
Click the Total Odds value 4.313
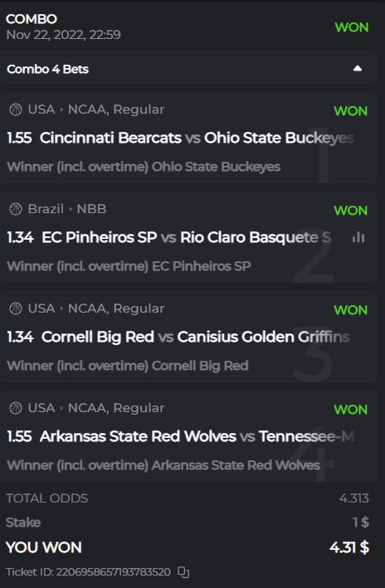tap(353, 498)
